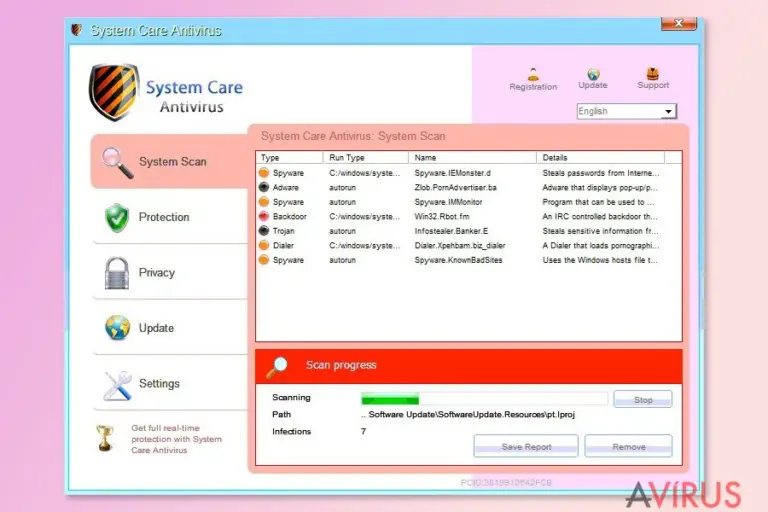Open Registration via the person icon
Screen dimensions: 768x512
click(533, 74)
